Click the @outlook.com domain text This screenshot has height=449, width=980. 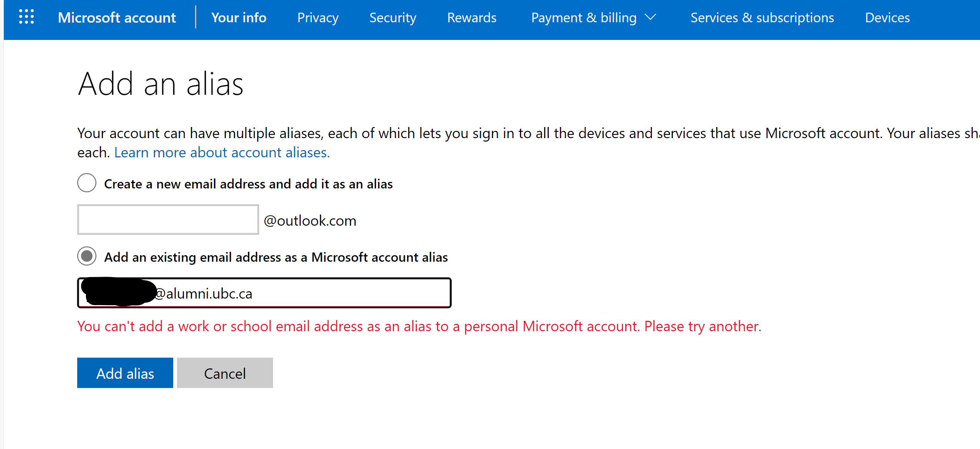point(310,221)
